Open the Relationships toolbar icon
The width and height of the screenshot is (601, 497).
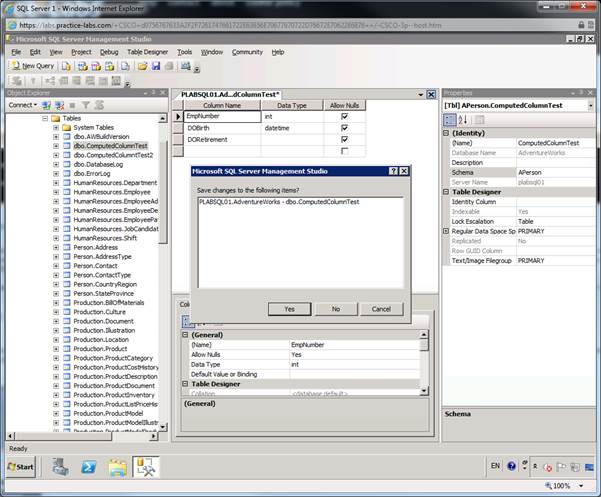pyautogui.click(x=50, y=81)
